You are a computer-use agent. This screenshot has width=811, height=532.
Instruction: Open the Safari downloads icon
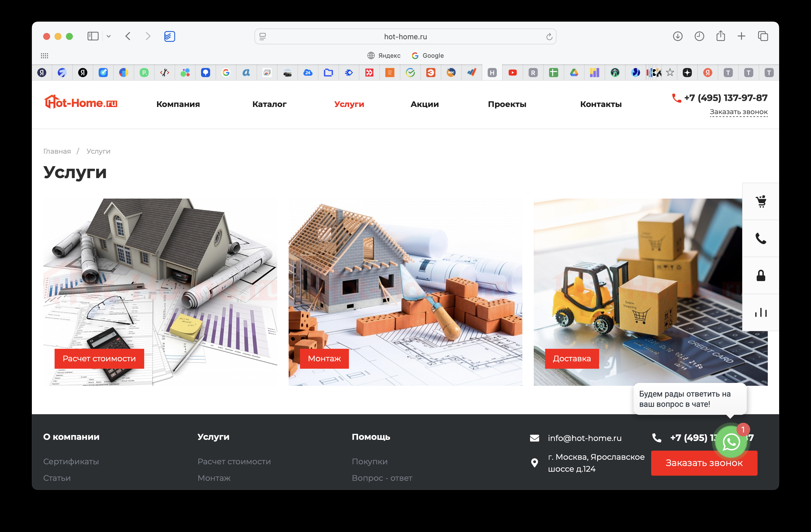pos(677,36)
